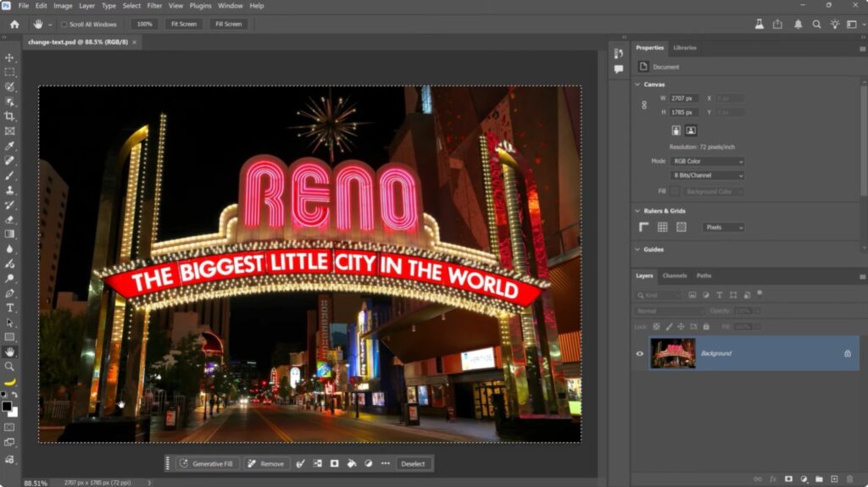The height and width of the screenshot is (487, 868).
Task: Select the Eyedropper tool
Action: pos(9,146)
